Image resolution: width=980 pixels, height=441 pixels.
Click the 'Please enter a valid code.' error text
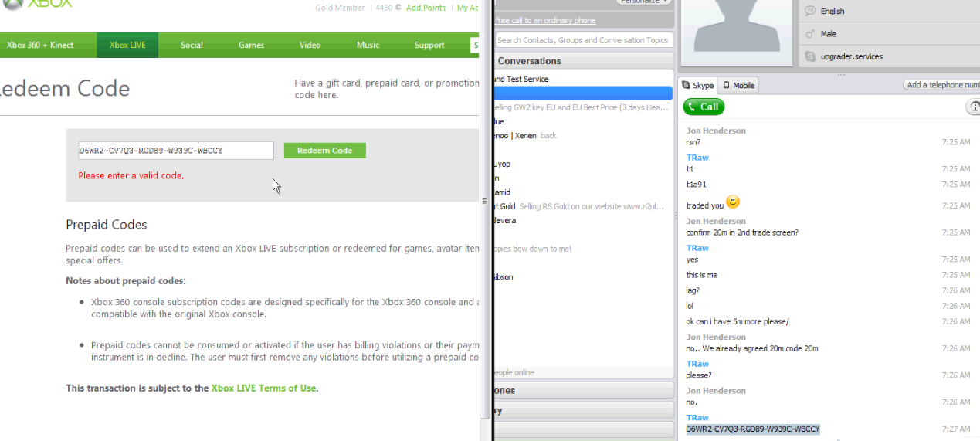pos(131,176)
